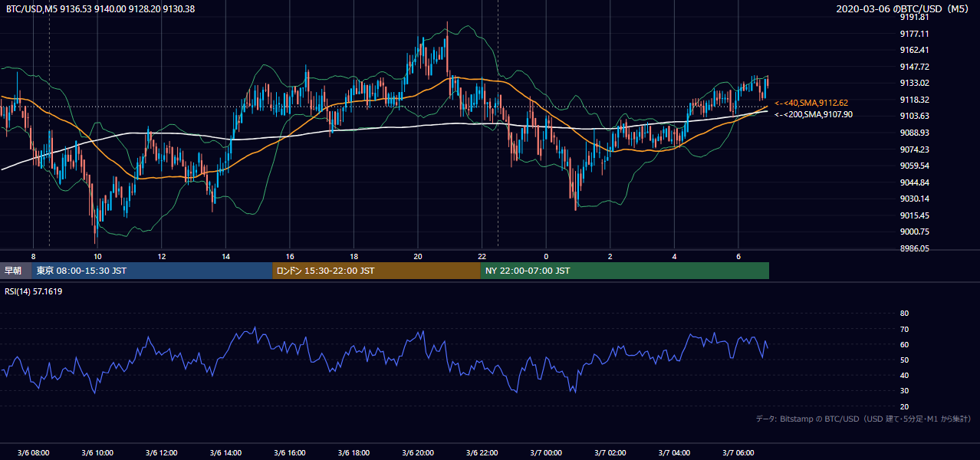
Task: Click the Bitstamp data source note
Action: pos(863,419)
